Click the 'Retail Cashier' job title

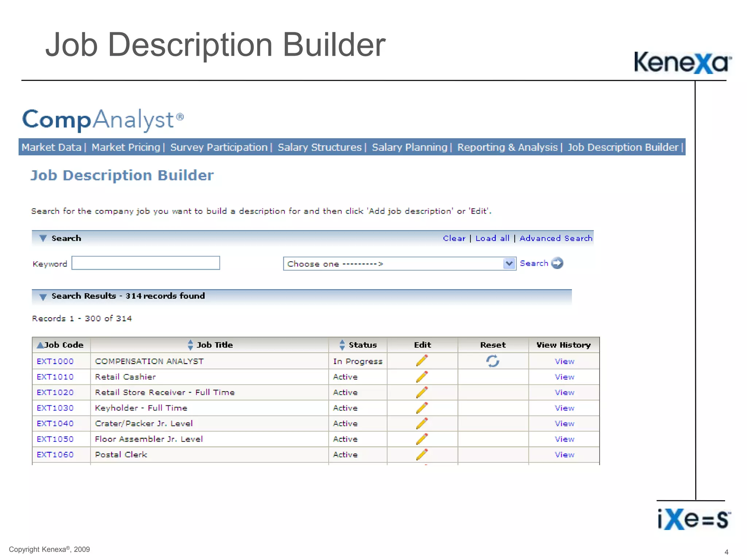[x=125, y=377]
